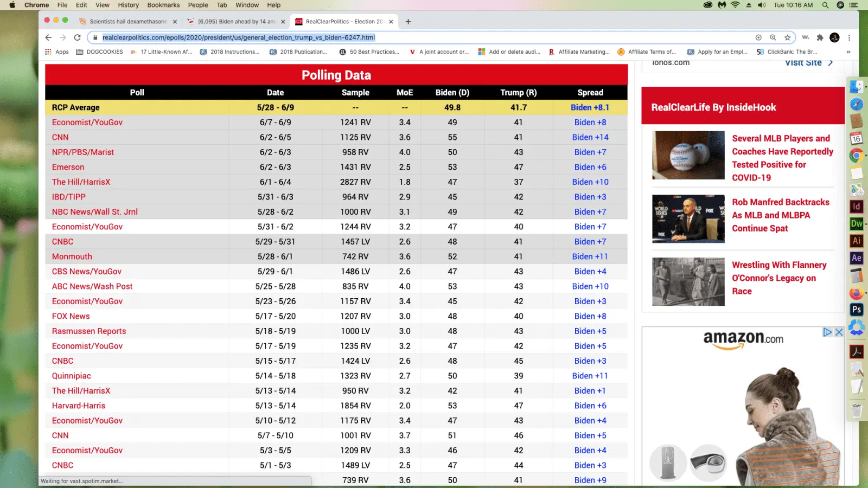The width and height of the screenshot is (868, 488).
Task: Open the CNN poll link
Action: tap(60, 137)
